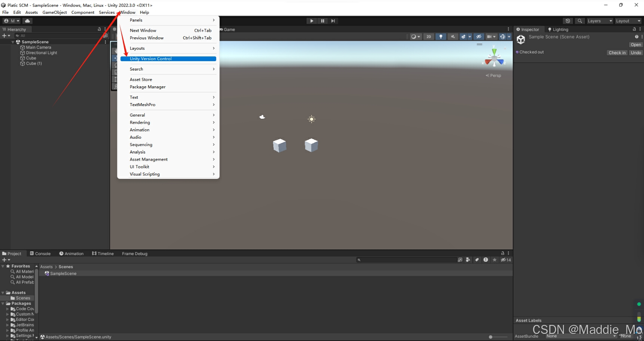Open the Layers dropdown
This screenshot has width=644, height=341.
point(599,21)
